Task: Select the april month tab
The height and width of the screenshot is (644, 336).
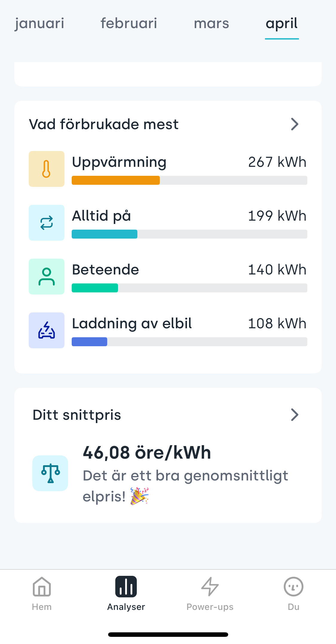Action: pyautogui.click(x=282, y=23)
